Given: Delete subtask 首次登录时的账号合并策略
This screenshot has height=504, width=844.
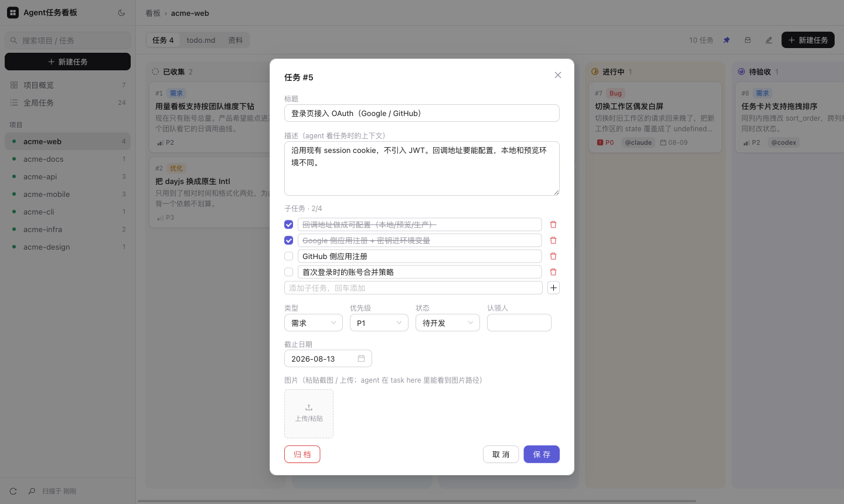Looking at the screenshot, I should click(553, 272).
